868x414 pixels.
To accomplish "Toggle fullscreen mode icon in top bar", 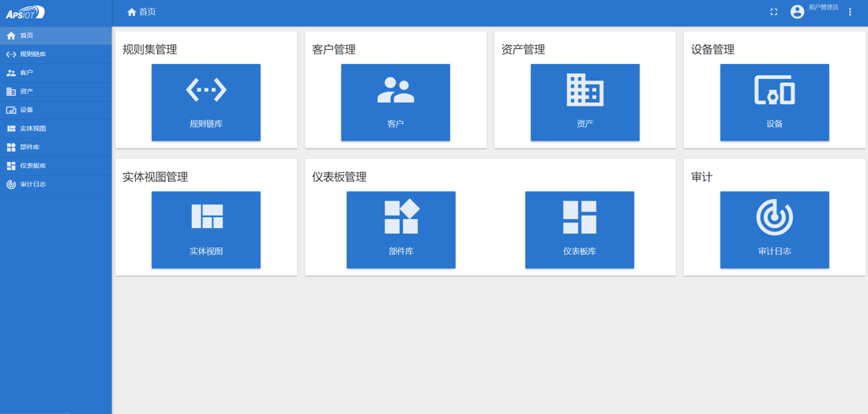I will [774, 12].
